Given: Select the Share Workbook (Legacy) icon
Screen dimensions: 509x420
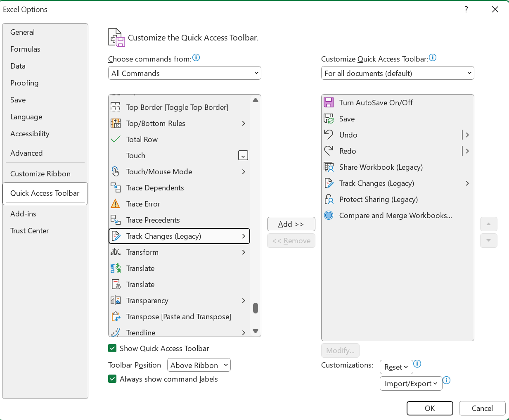Looking at the screenshot, I should pyautogui.click(x=329, y=167).
